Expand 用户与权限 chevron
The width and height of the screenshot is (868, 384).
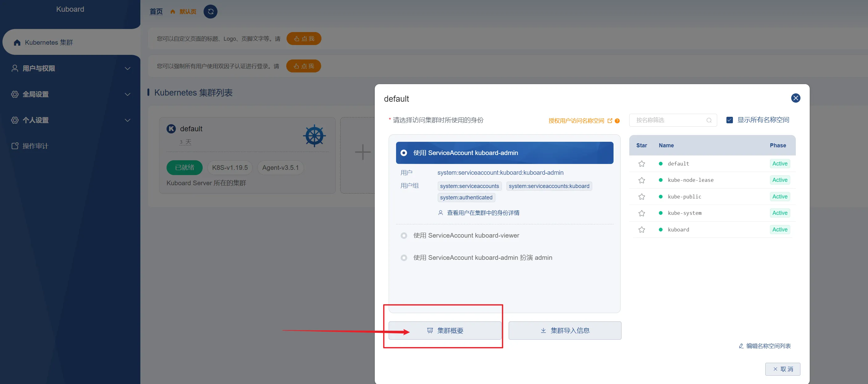pyautogui.click(x=127, y=68)
